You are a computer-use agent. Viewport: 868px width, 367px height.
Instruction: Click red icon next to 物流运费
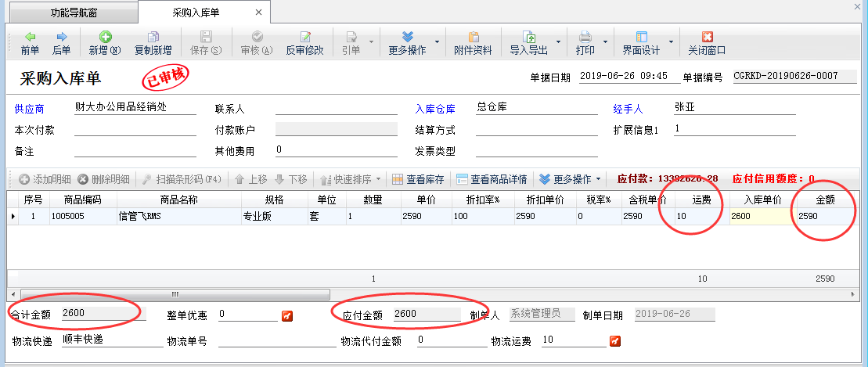[x=615, y=341]
